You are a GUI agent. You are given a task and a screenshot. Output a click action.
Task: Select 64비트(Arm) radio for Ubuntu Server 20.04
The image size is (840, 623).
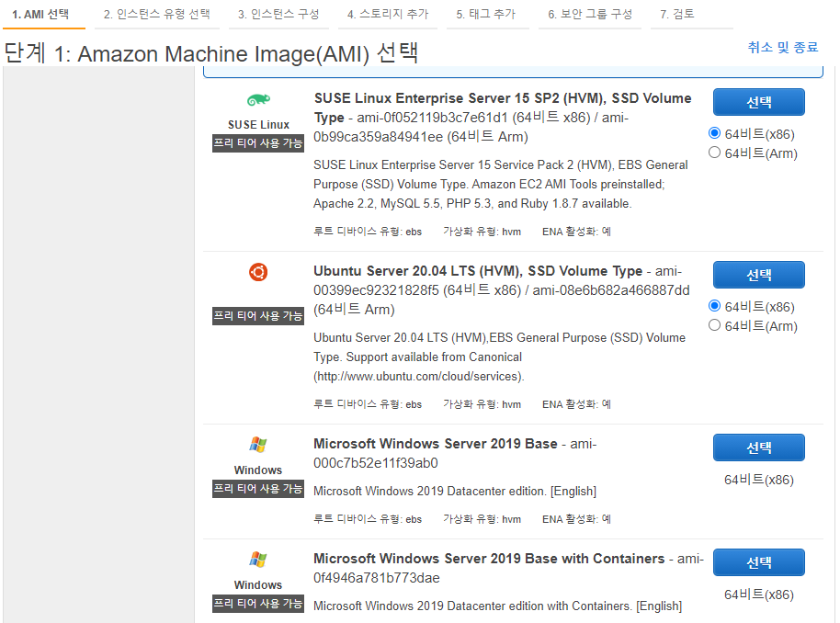pos(714,325)
